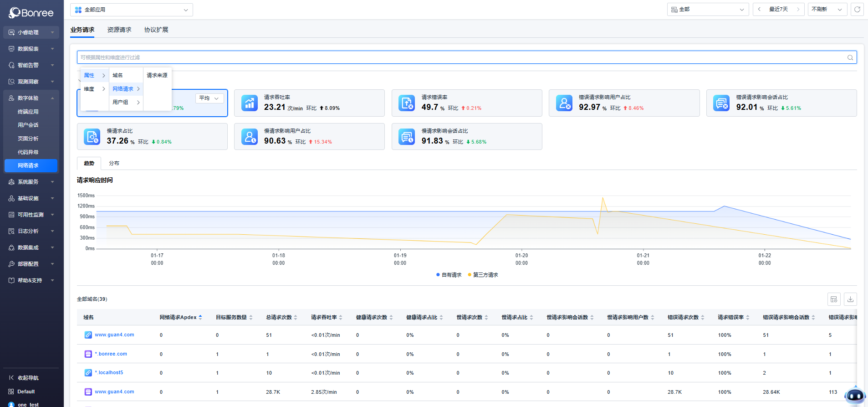Toggle 第三方请求 legend series
The image size is (868, 407).
483,275
